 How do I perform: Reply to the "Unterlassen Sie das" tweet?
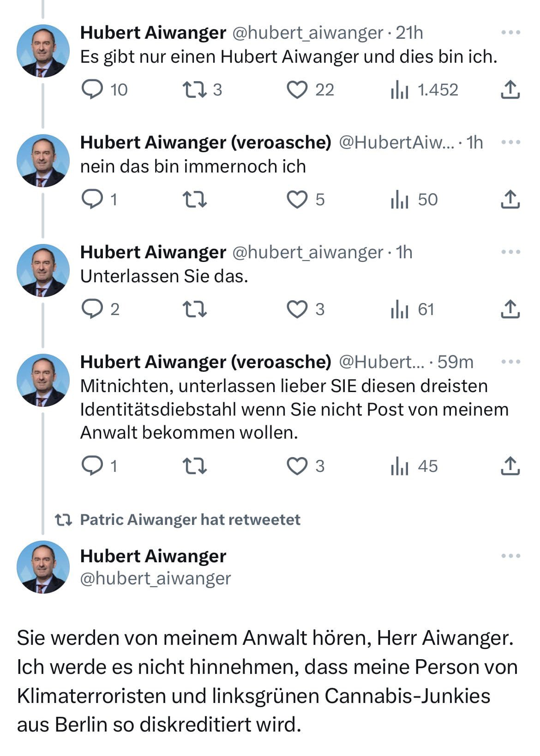tap(92, 309)
